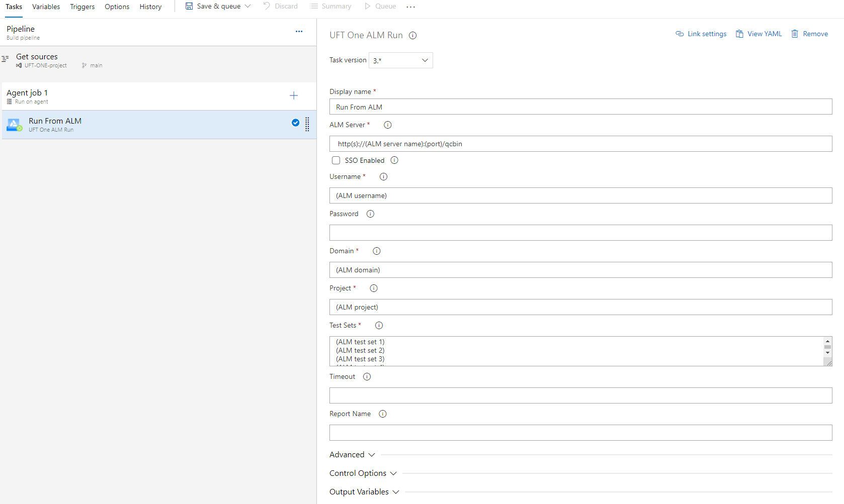This screenshot has height=504, width=844.
Task: Click the View YAML link
Action: coord(759,34)
